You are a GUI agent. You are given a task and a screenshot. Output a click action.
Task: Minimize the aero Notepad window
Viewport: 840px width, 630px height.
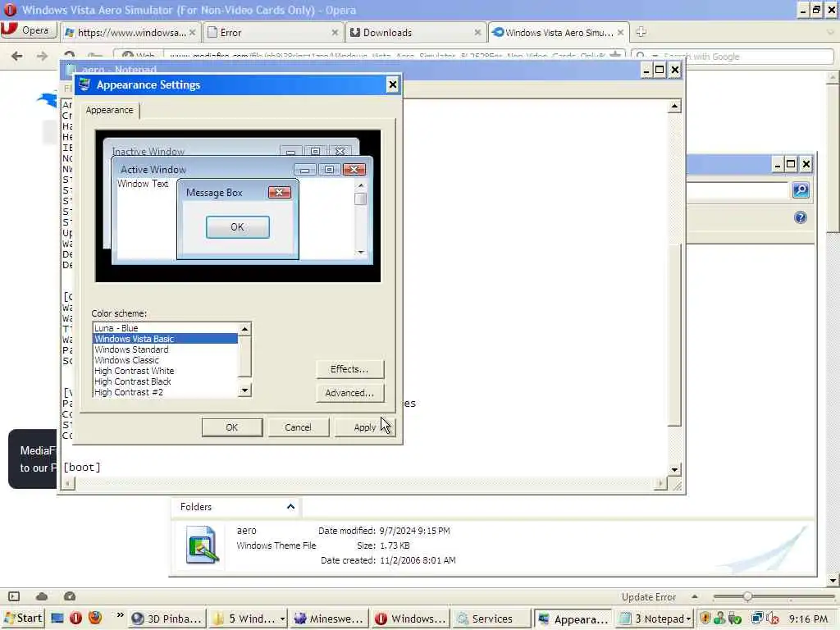tap(646, 70)
